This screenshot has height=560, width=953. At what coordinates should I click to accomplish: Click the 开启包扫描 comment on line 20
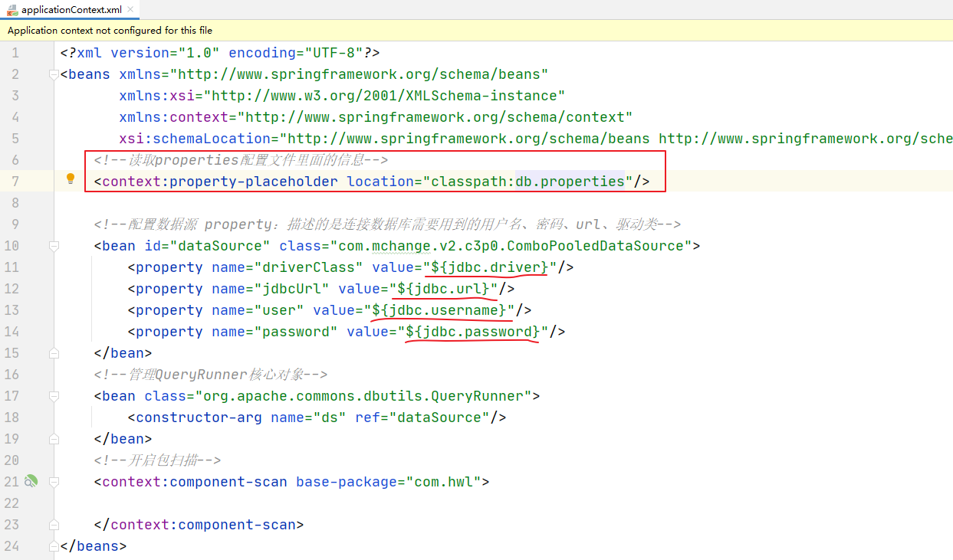click(157, 460)
